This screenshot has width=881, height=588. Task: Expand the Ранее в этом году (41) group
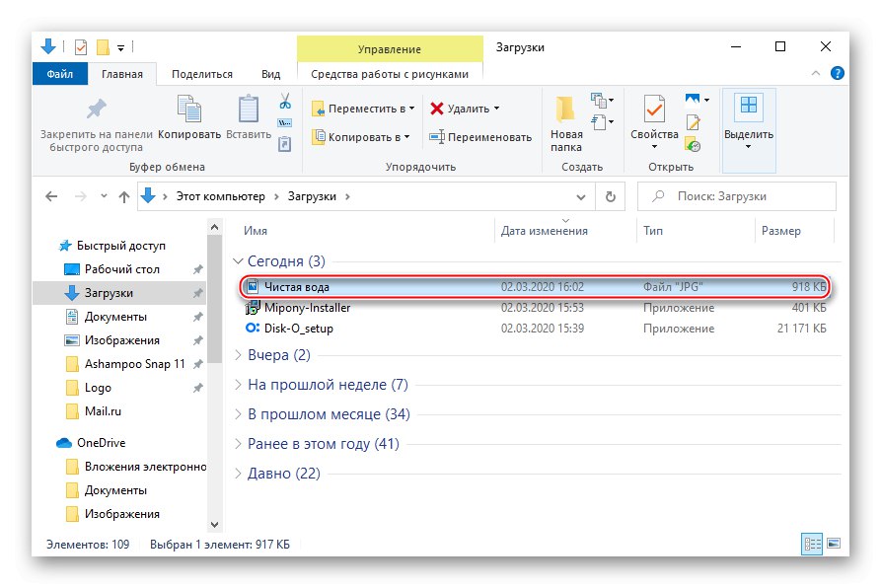coord(238,444)
